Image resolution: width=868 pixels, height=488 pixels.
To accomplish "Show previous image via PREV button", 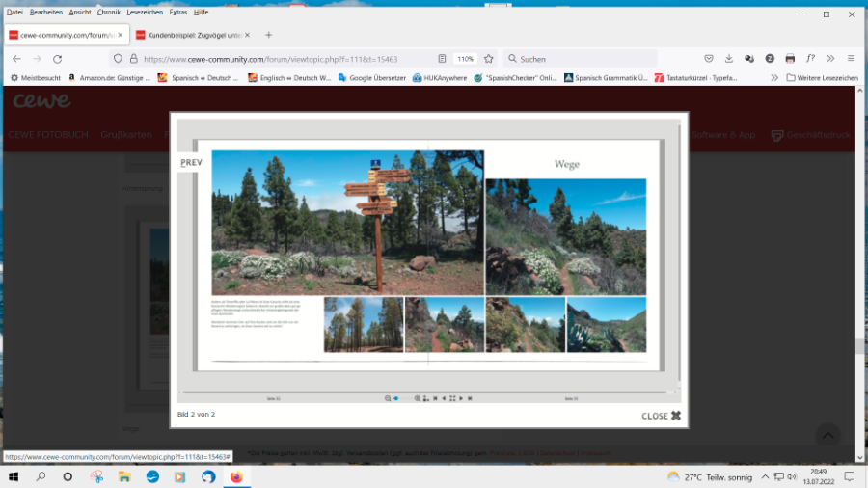I will [x=191, y=163].
